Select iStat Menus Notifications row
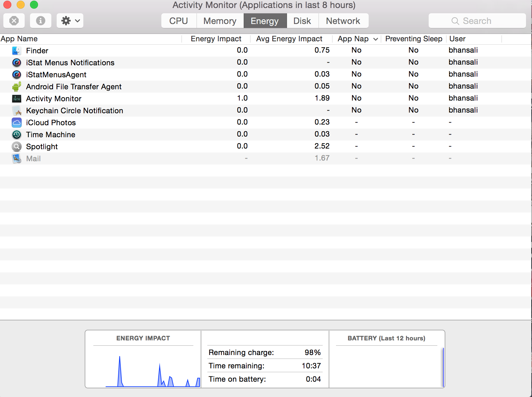 [266, 63]
